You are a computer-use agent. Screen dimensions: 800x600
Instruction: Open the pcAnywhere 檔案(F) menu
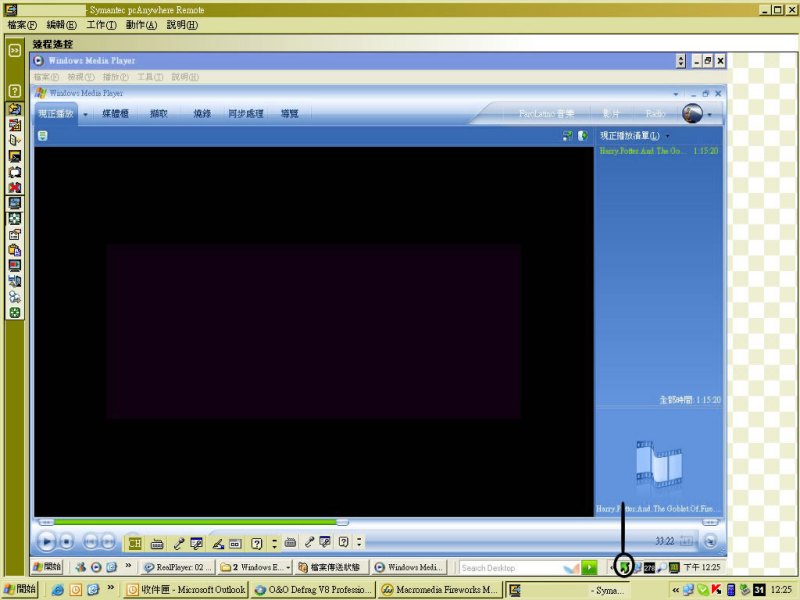pos(22,25)
